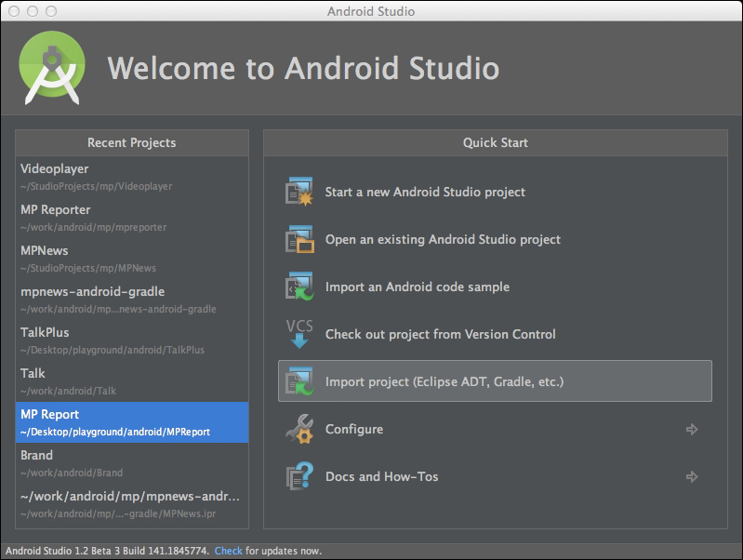Open the MP Reporter recent project
This screenshot has height=560, width=743.
click(132, 218)
